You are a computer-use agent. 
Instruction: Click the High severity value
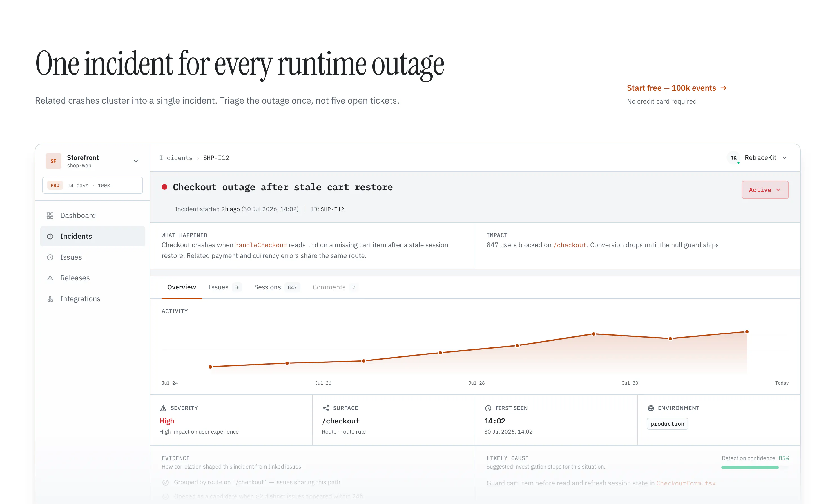[x=167, y=421]
